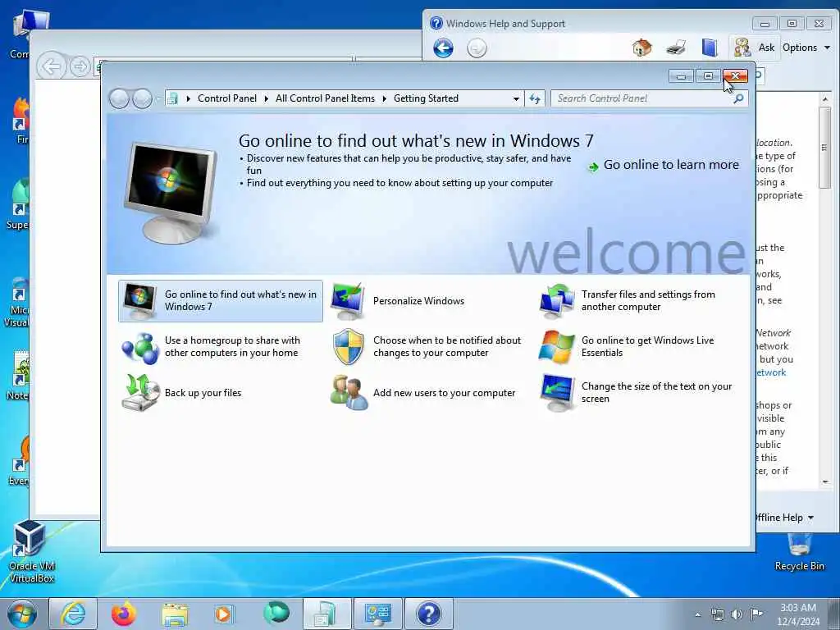840x630 pixels.
Task: Open Windows Explorer from the taskbar
Action: (175, 614)
